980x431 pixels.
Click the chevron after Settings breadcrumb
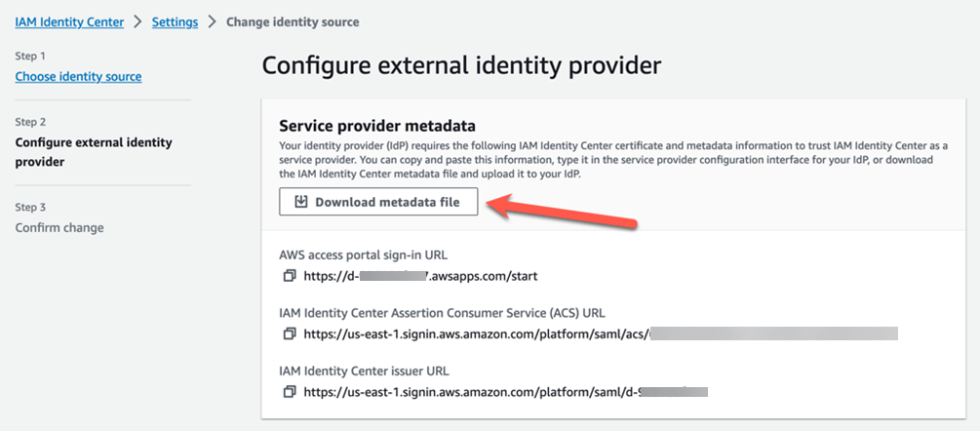212,21
